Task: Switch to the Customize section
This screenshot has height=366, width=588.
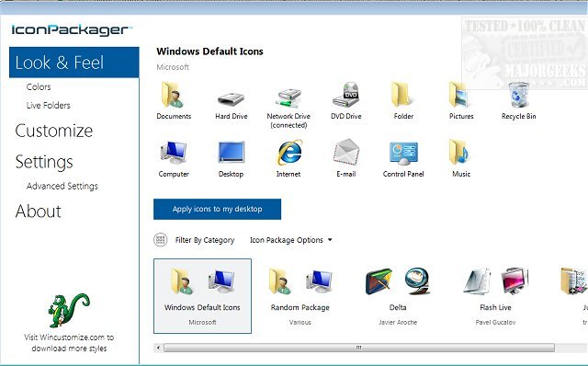Action: 54,131
